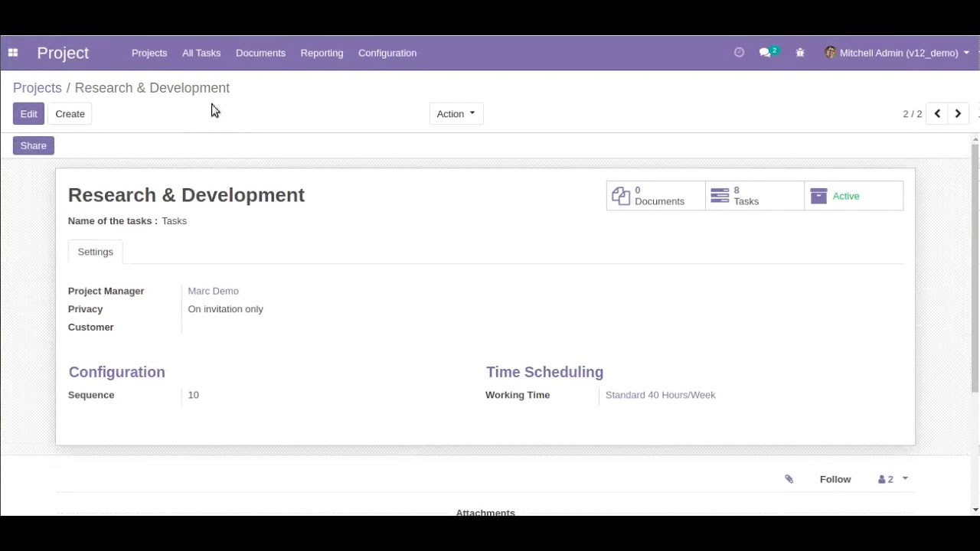Open the Documents stat button icon
Viewport: 980px width, 551px height.
click(621, 196)
